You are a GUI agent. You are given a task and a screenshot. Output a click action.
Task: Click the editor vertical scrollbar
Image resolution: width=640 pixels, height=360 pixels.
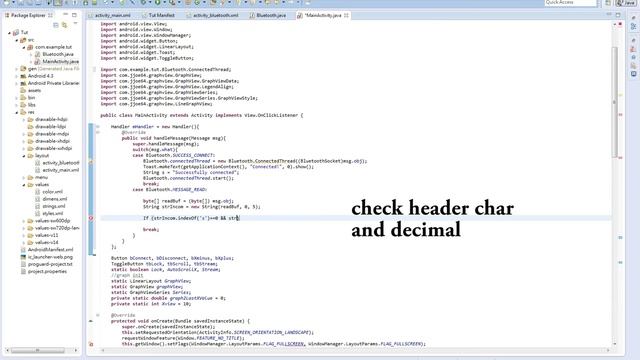[x=614, y=102]
